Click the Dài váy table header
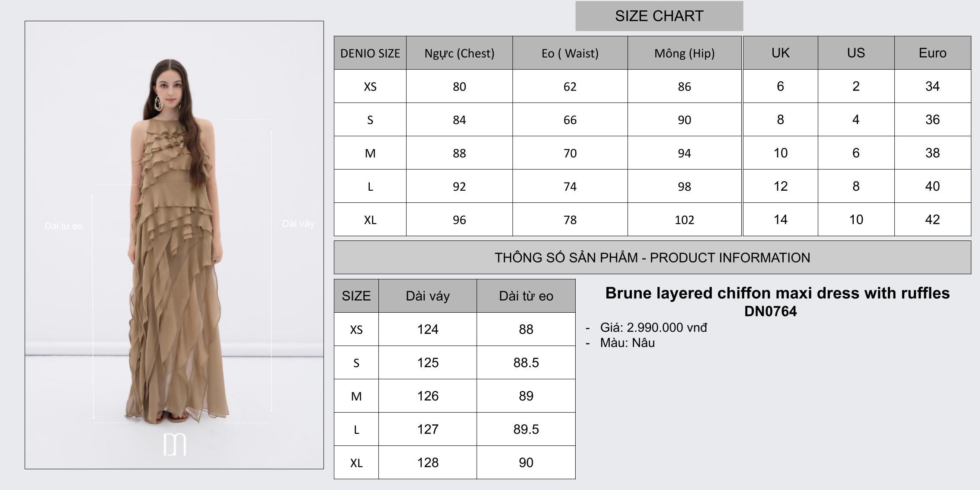 [x=428, y=296]
